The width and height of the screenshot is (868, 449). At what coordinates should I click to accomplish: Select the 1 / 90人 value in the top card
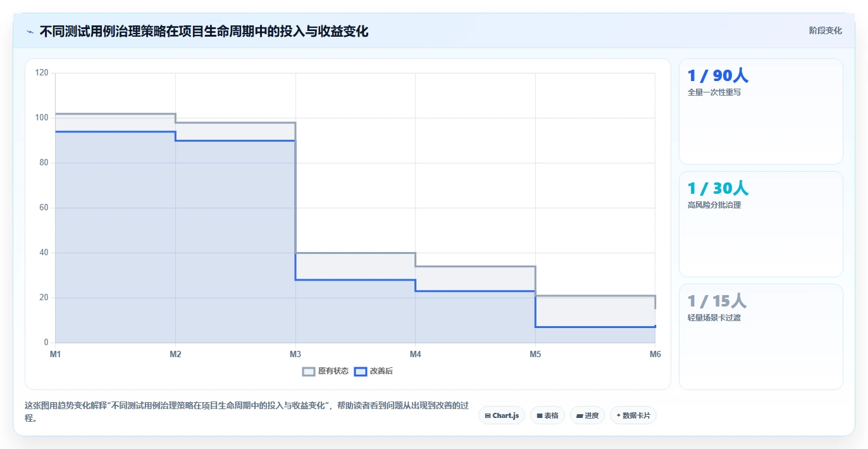717,75
